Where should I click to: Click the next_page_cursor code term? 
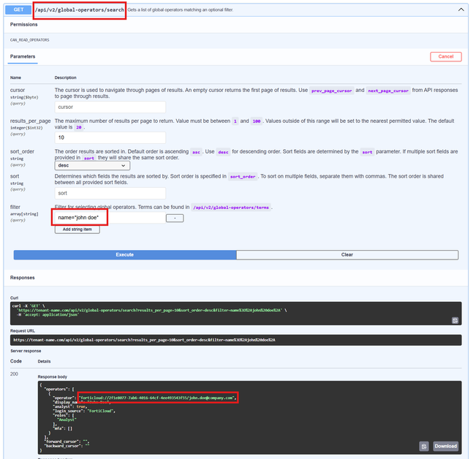coord(388,91)
